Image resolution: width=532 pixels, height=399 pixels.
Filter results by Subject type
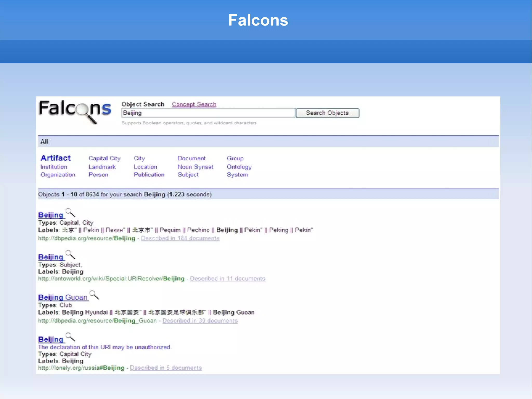pyautogui.click(x=188, y=175)
